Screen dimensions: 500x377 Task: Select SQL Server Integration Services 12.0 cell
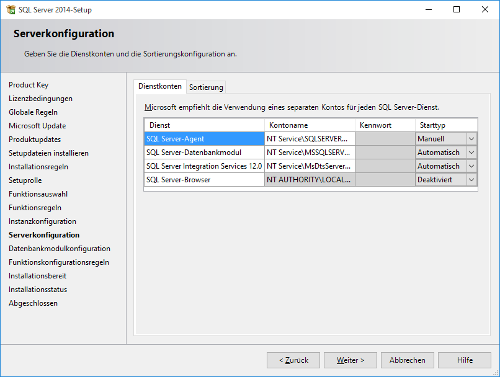click(204, 166)
